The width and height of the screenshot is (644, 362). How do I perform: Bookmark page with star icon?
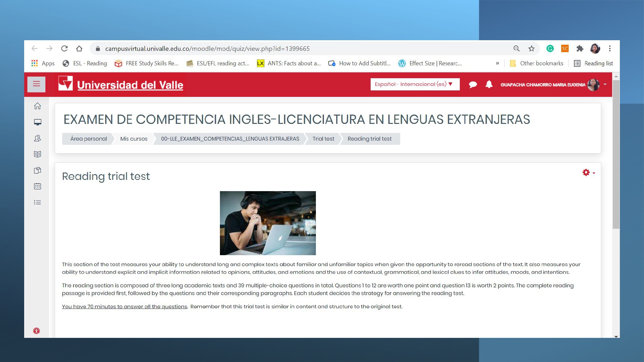pos(531,49)
